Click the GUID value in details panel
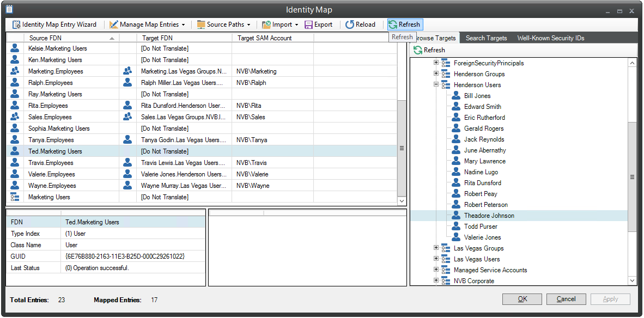 point(125,256)
